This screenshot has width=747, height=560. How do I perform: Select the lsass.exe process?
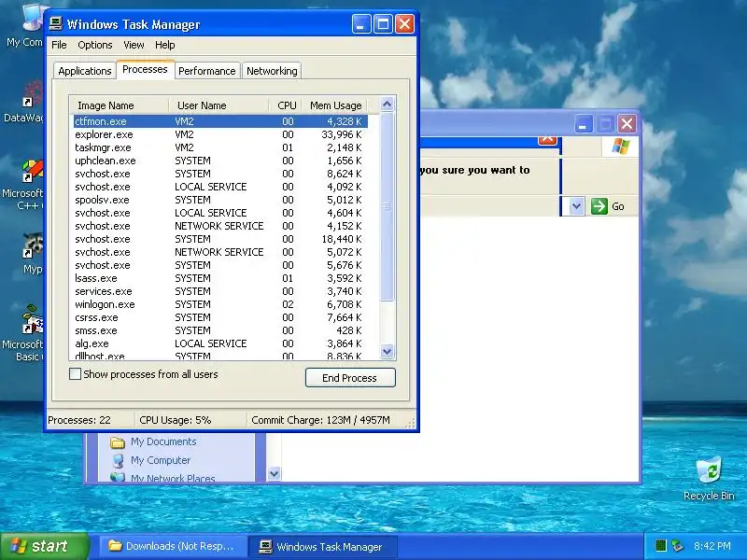[220, 278]
